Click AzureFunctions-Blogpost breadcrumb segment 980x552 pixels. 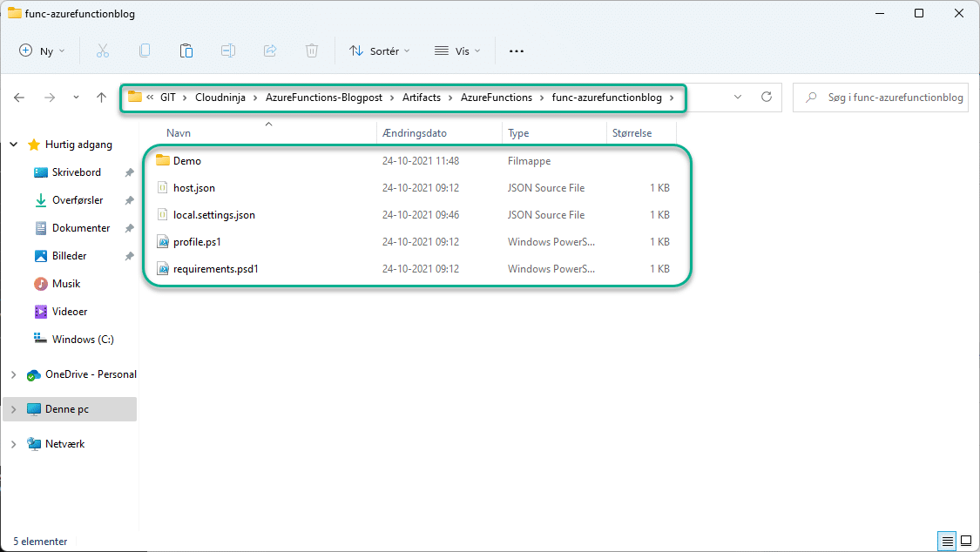(324, 98)
